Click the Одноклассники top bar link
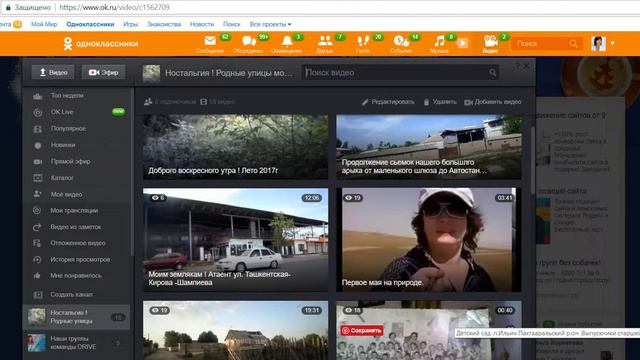This screenshot has width=640, height=360. coord(90,24)
